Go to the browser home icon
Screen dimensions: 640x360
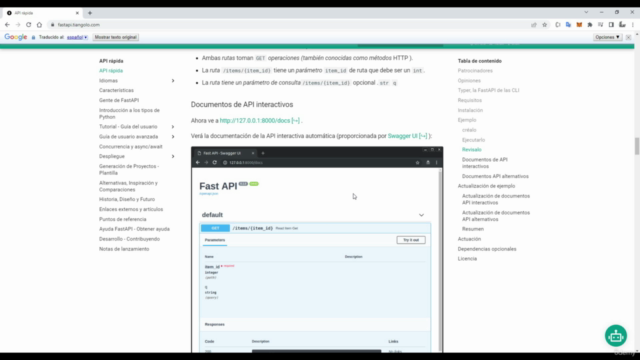(39, 25)
